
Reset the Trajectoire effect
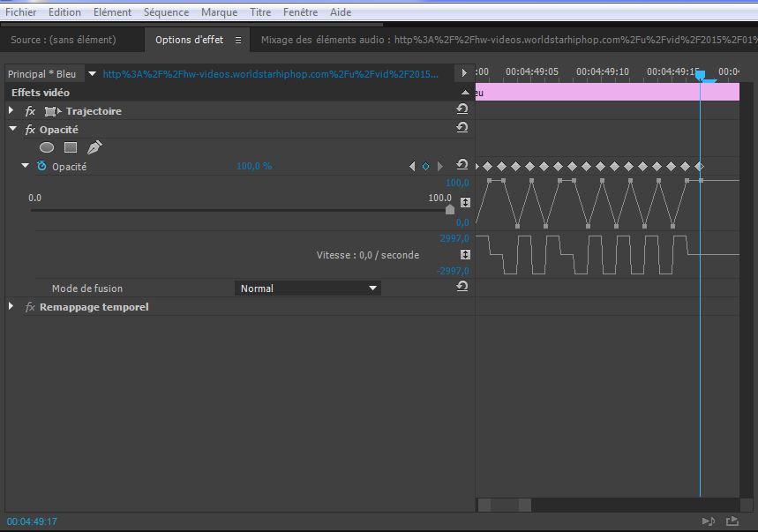tap(462, 110)
